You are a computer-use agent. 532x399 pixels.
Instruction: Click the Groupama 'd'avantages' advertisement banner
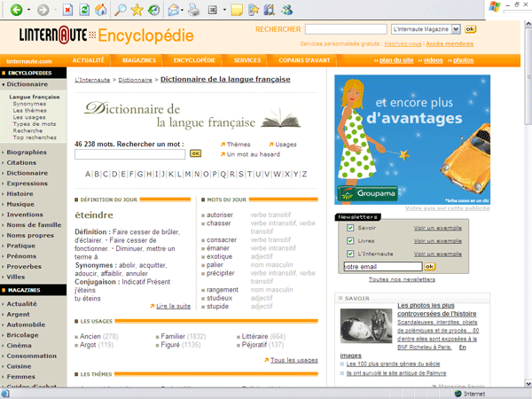[412, 140]
